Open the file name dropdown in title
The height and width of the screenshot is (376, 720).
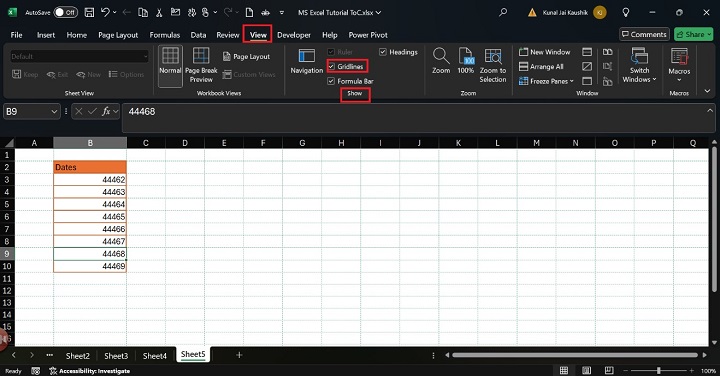click(x=378, y=13)
